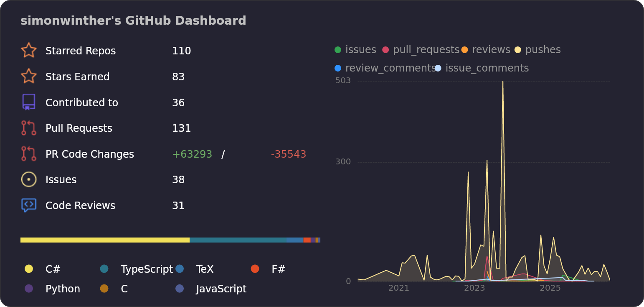This screenshot has width=644, height=307.
Task: Click the teal TypeScript segment of language bar
Action: (x=238, y=240)
